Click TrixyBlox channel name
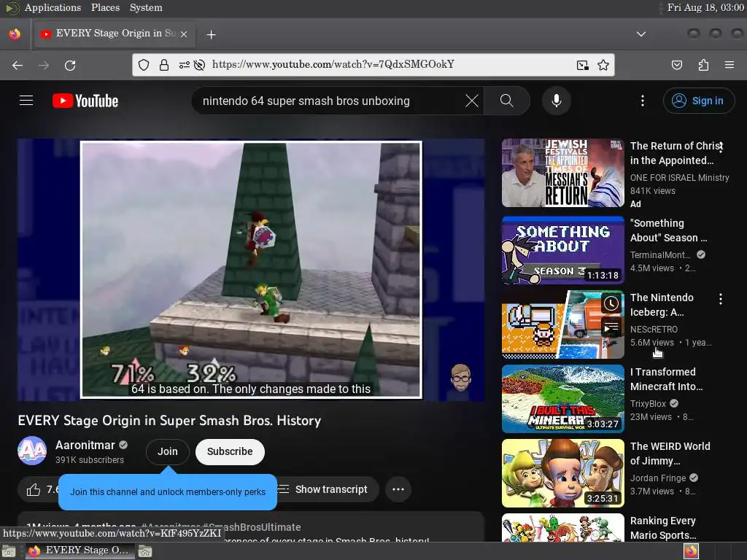The height and width of the screenshot is (560, 747). [648, 403]
